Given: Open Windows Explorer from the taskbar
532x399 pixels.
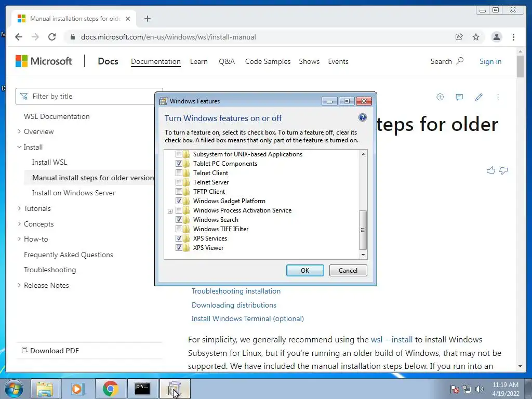Looking at the screenshot, I should (x=45, y=389).
